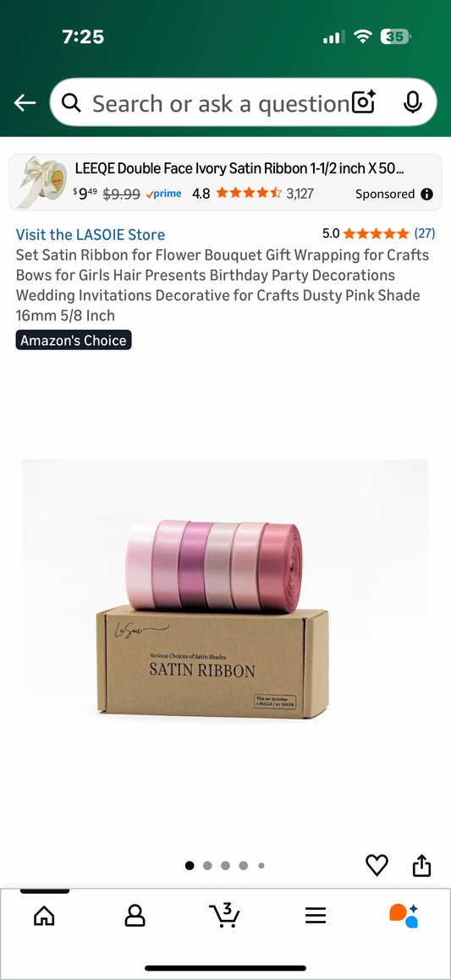Tap the sponsored info icon
Screen dimensions: 451x980
pos(427,194)
